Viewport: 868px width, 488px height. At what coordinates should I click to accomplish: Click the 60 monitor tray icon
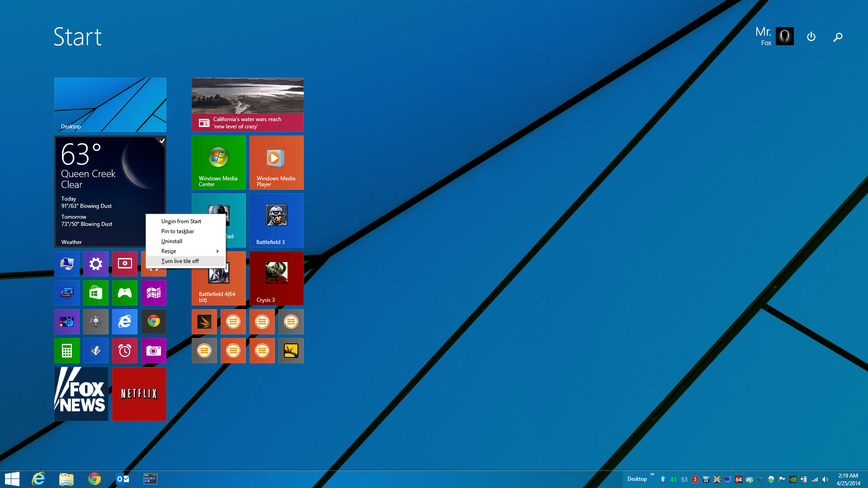(x=728, y=479)
